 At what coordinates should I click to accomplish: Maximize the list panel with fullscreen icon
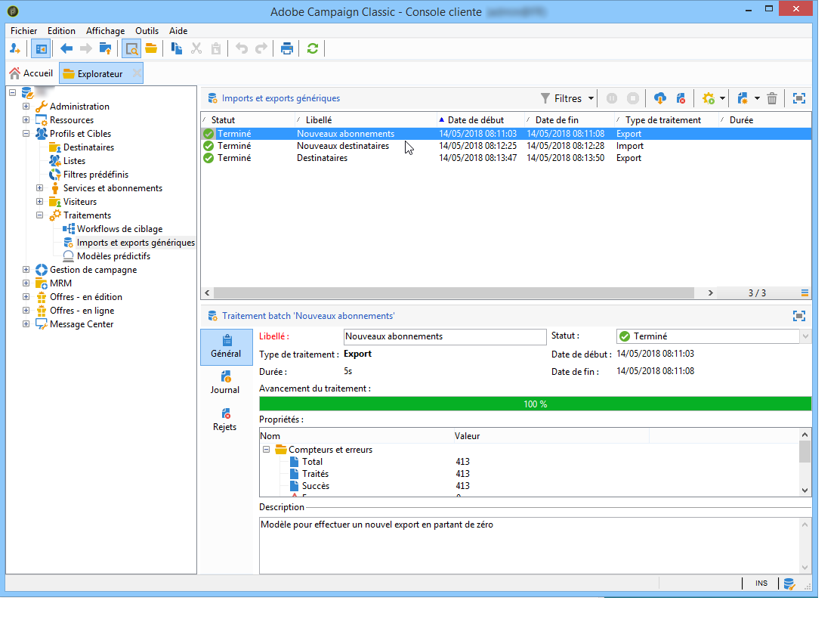tap(798, 98)
